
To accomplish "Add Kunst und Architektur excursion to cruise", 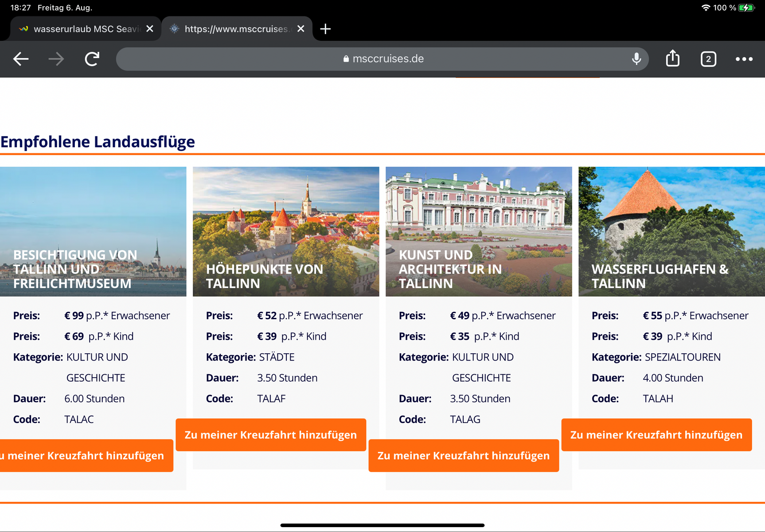I will point(464,456).
